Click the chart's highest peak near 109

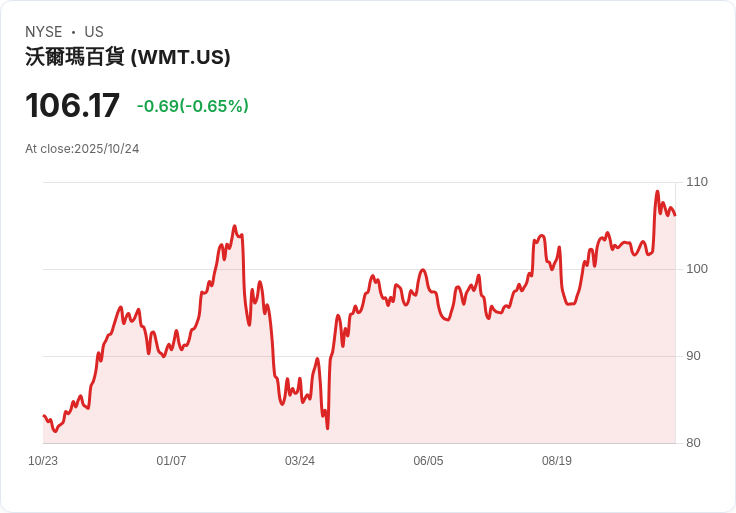point(657,191)
